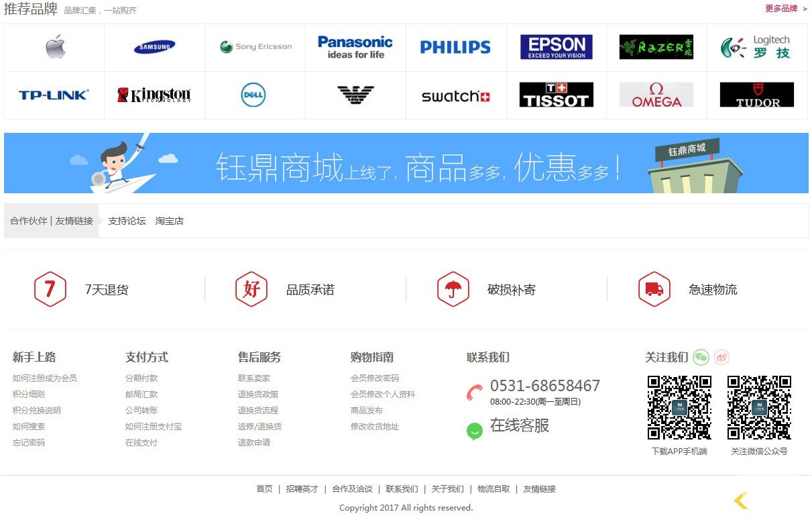
Task: Go to 首页 in the footer menu
Action: coord(264,488)
